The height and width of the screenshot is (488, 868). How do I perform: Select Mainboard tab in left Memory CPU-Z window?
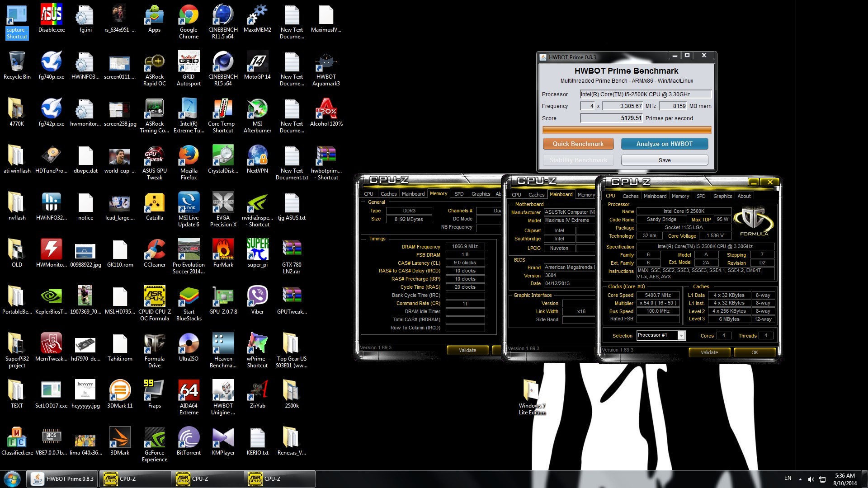pos(413,194)
